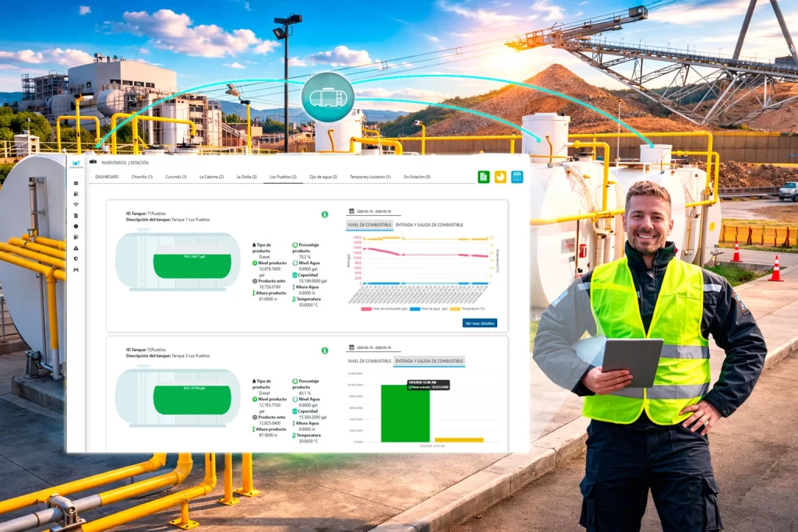Open the blue calendar icon button

click(517, 177)
